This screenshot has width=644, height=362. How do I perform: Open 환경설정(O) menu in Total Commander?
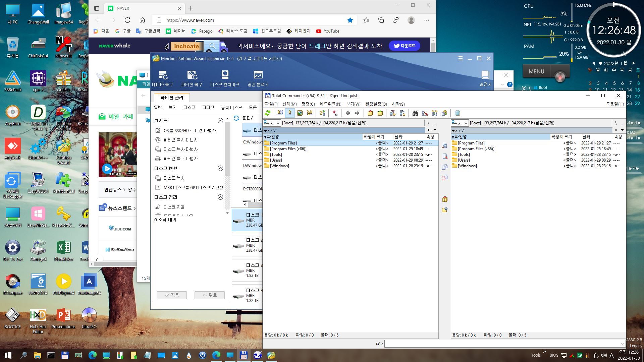click(376, 104)
